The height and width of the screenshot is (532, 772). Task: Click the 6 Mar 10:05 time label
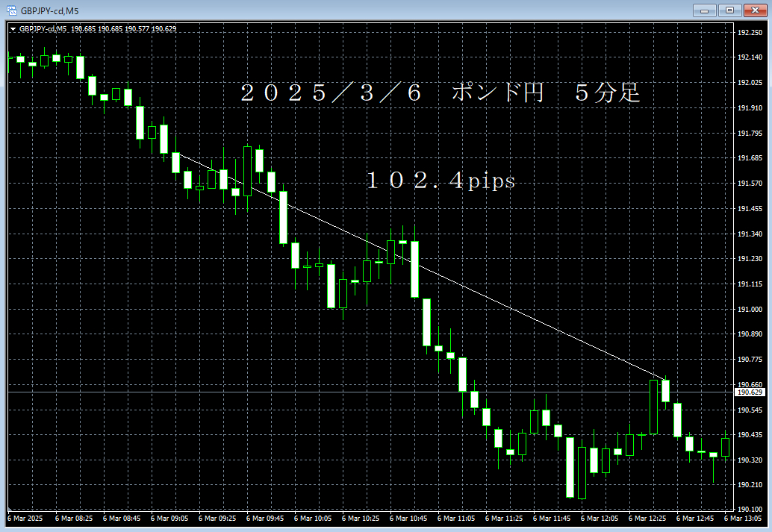(313, 519)
